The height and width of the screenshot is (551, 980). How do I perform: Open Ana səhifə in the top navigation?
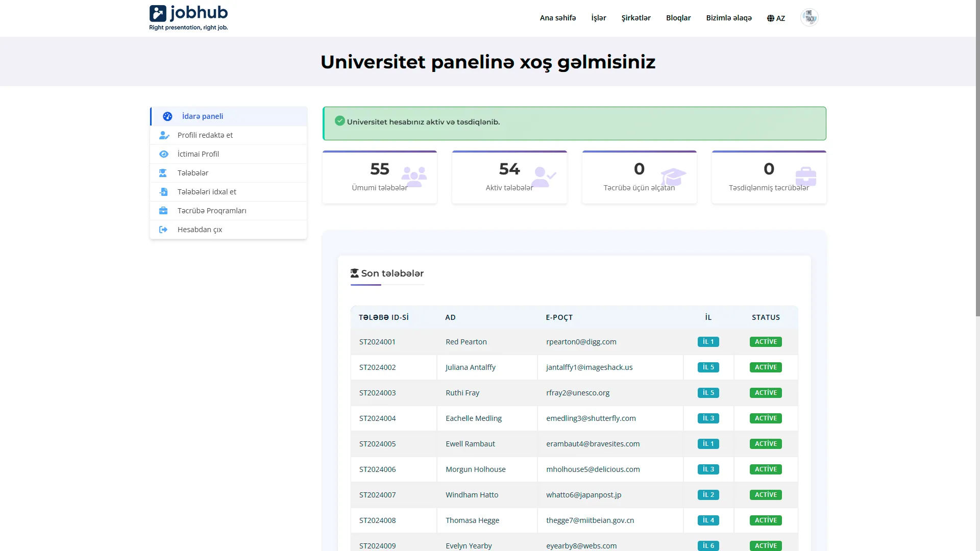pyautogui.click(x=558, y=18)
